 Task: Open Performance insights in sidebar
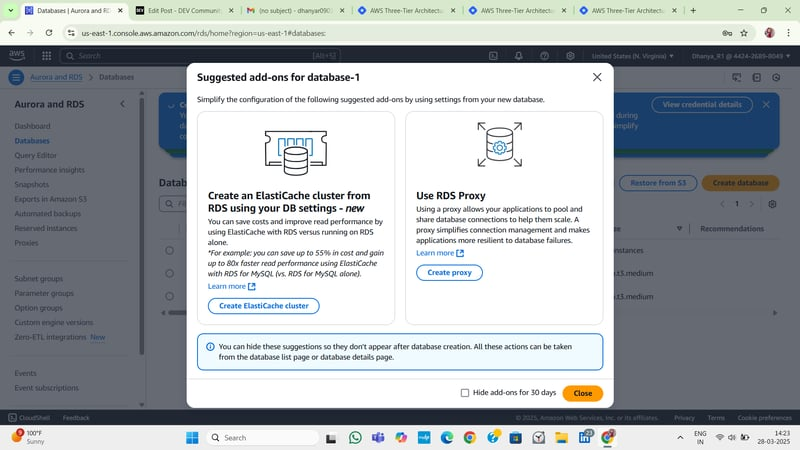click(x=49, y=170)
